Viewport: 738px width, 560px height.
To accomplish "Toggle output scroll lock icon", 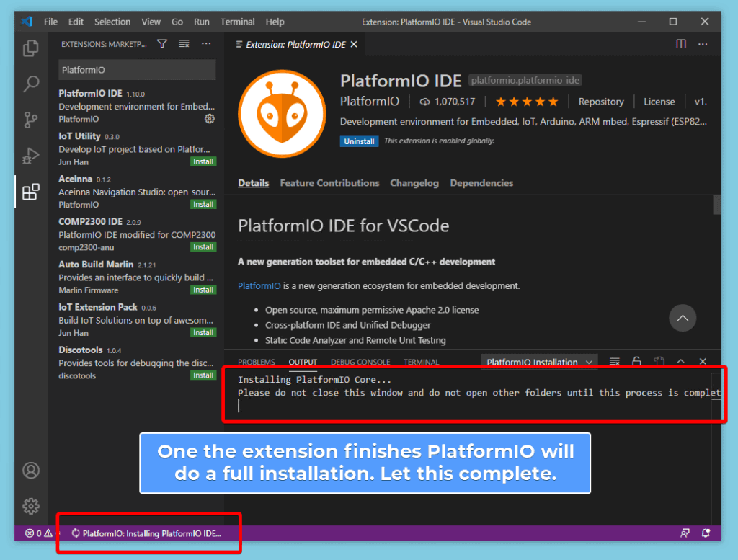I will [636, 361].
